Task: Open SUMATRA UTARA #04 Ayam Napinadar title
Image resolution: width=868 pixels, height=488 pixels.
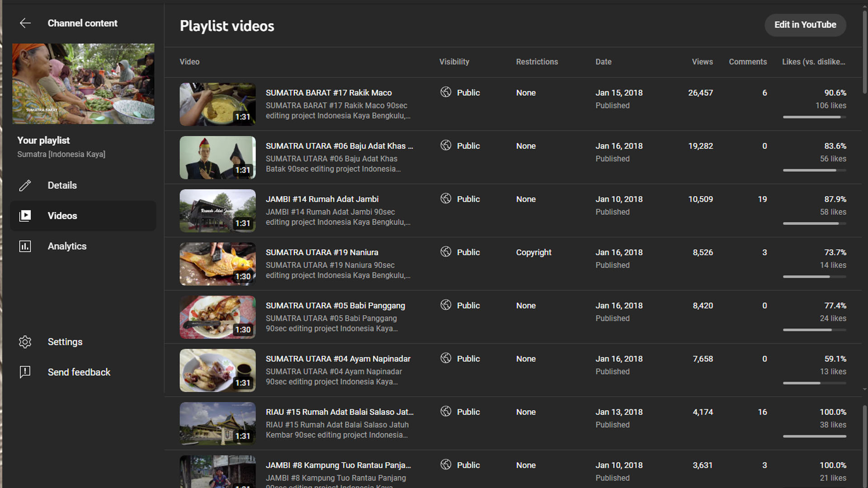Action: click(x=338, y=359)
